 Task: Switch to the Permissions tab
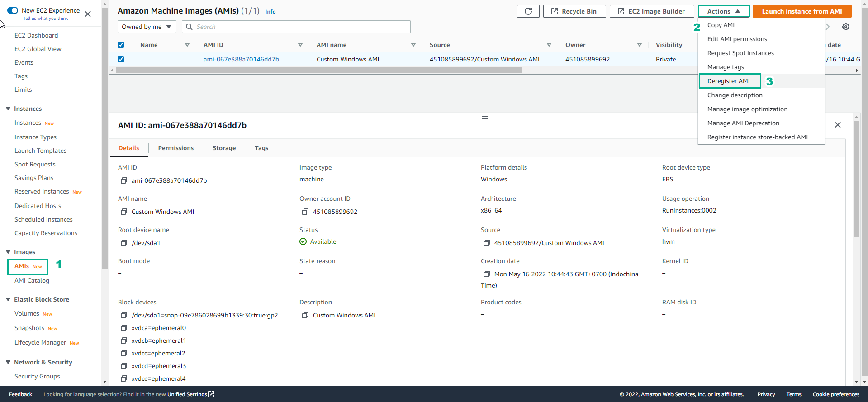coord(175,148)
